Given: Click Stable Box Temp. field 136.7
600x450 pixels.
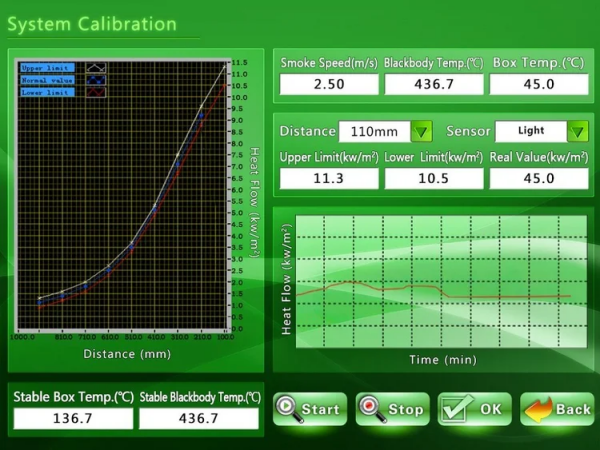Looking at the screenshot, I should coord(73,418).
